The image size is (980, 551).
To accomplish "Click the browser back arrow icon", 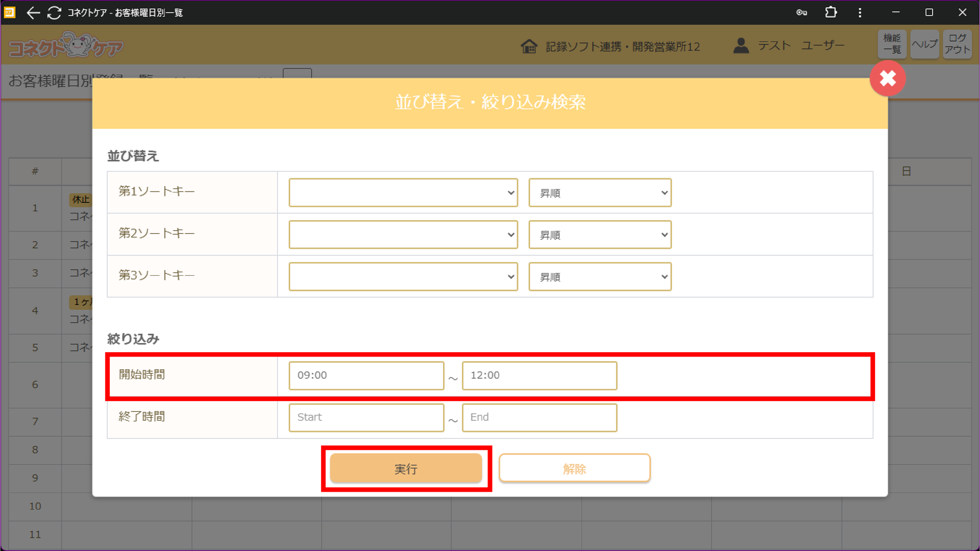I will (x=33, y=13).
